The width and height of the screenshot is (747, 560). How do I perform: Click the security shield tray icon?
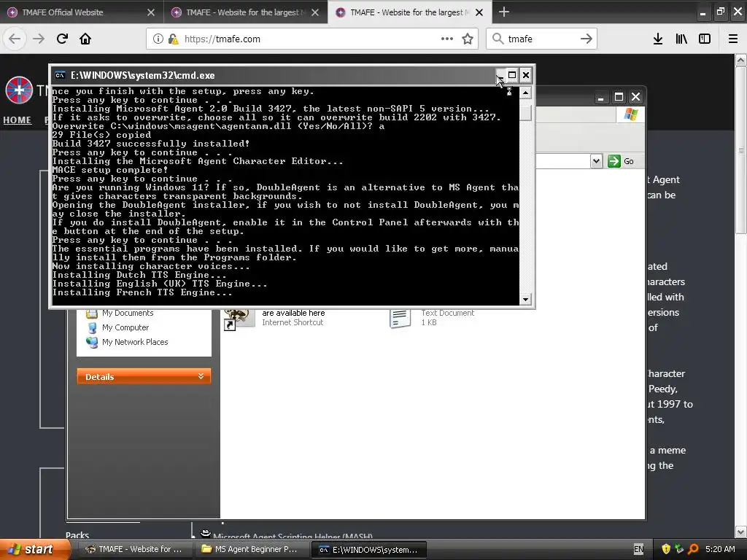(x=666, y=549)
